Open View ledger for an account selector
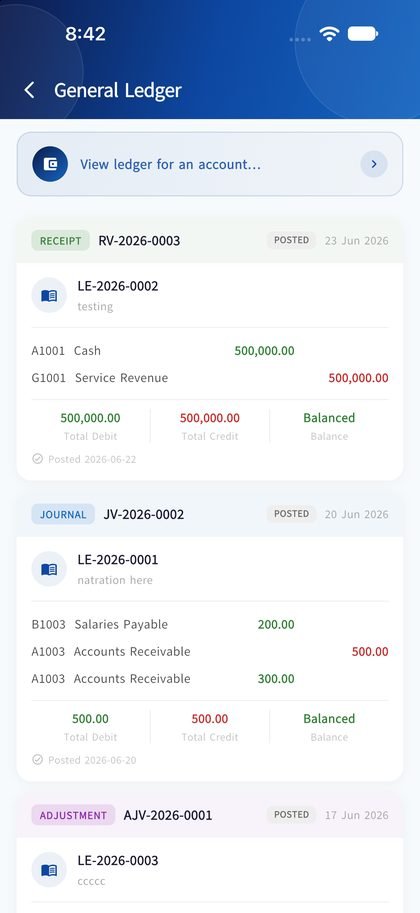420x913 pixels. [210, 164]
